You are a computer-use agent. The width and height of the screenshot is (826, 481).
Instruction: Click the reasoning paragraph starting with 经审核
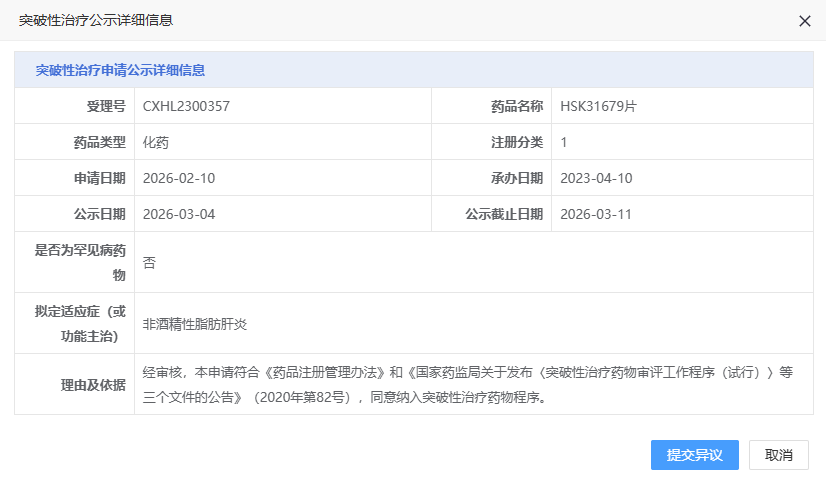coord(467,384)
